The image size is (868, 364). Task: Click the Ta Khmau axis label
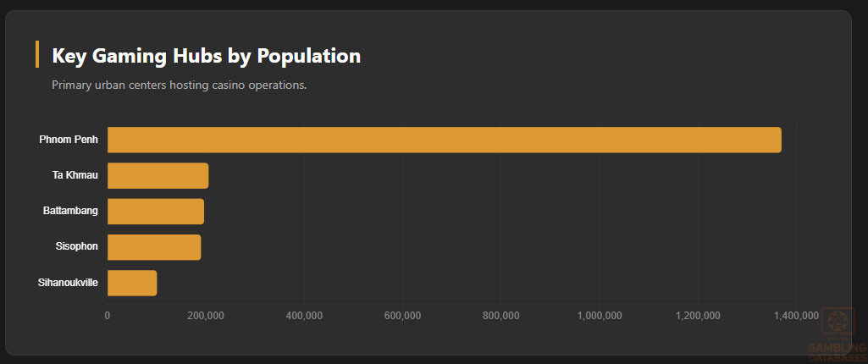click(75, 175)
